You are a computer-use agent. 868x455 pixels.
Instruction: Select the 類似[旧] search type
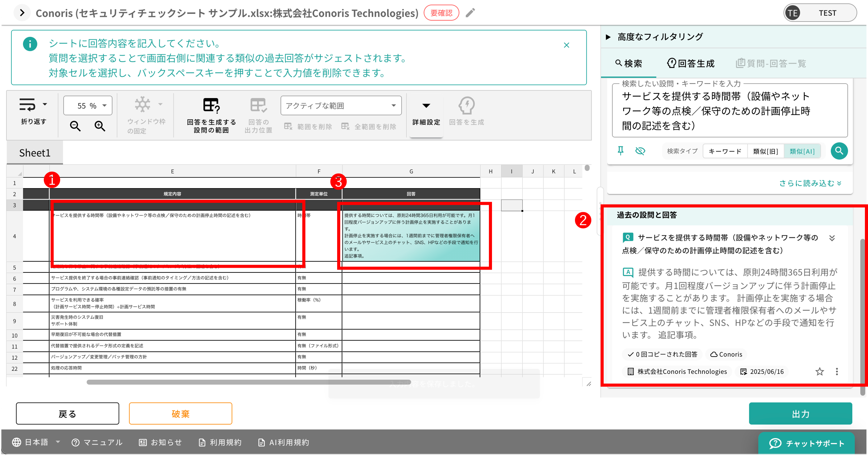pyautogui.click(x=766, y=151)
